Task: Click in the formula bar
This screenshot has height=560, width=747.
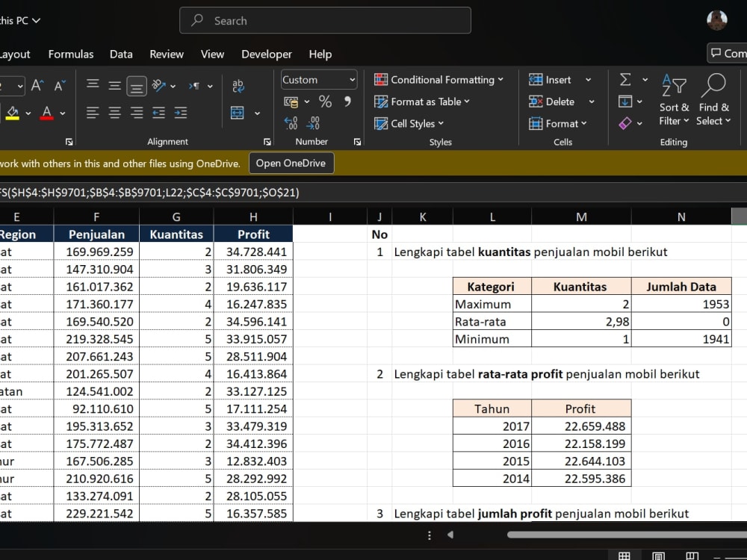Action: pos(373,193)
